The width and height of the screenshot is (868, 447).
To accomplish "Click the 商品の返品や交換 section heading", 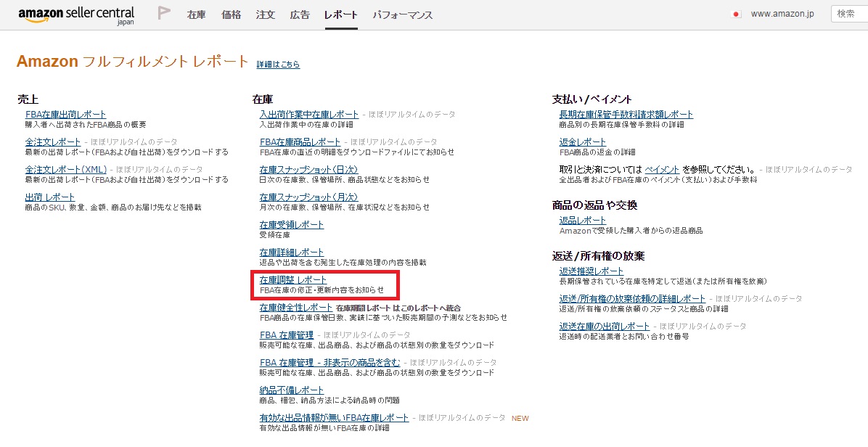I will pos(594,205).
